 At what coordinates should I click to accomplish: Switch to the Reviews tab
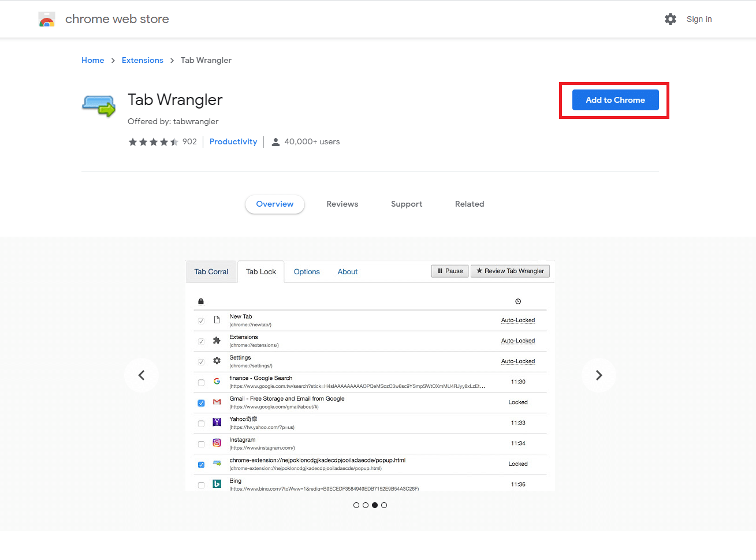point(342,204)
